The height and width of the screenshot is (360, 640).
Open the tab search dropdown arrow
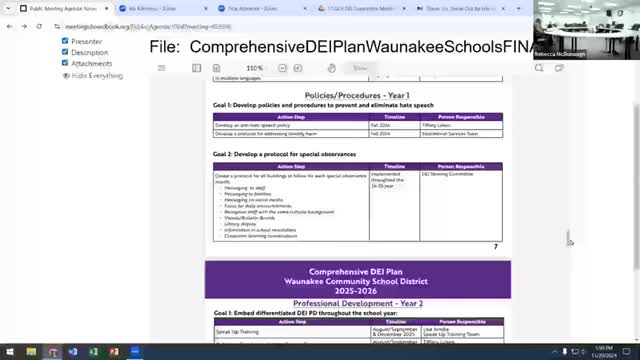point(8,9)
